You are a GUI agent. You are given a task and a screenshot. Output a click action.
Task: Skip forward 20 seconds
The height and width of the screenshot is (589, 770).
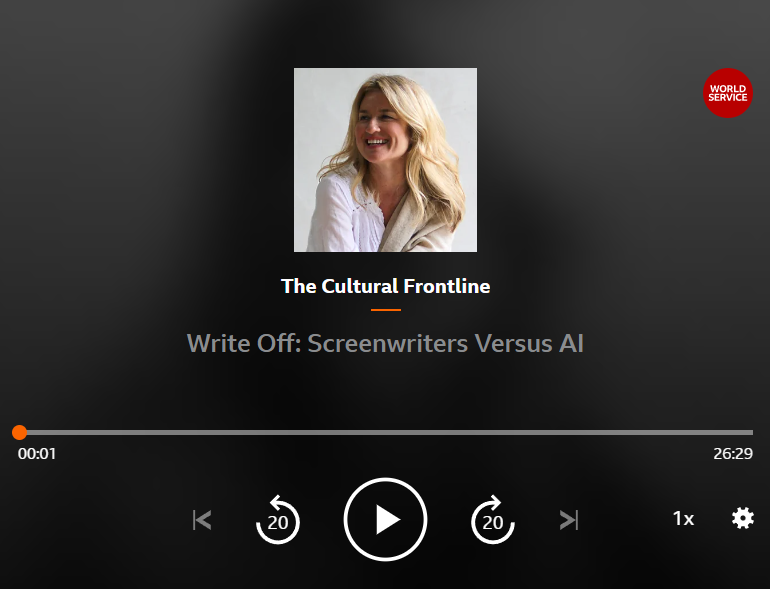493,520
